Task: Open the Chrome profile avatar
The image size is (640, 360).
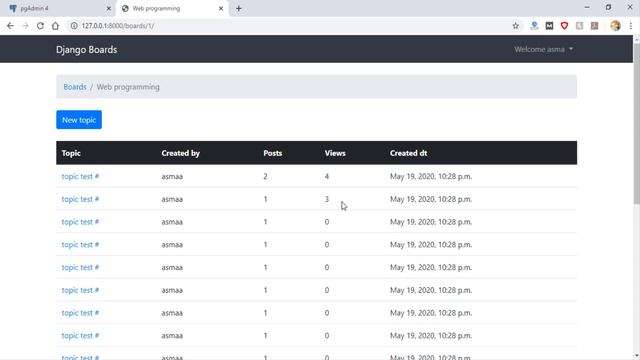Action: pos(615,26)
